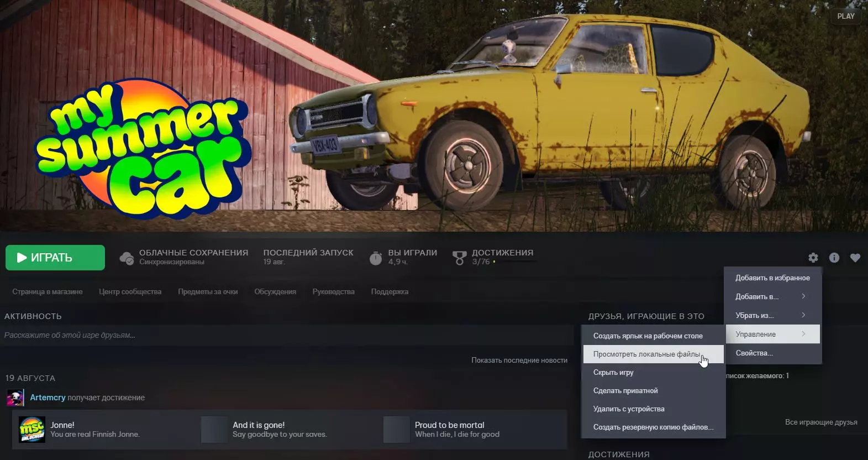Open the Обсуждения link
This screenshot has width=868, height=460.
coord(275,292)
